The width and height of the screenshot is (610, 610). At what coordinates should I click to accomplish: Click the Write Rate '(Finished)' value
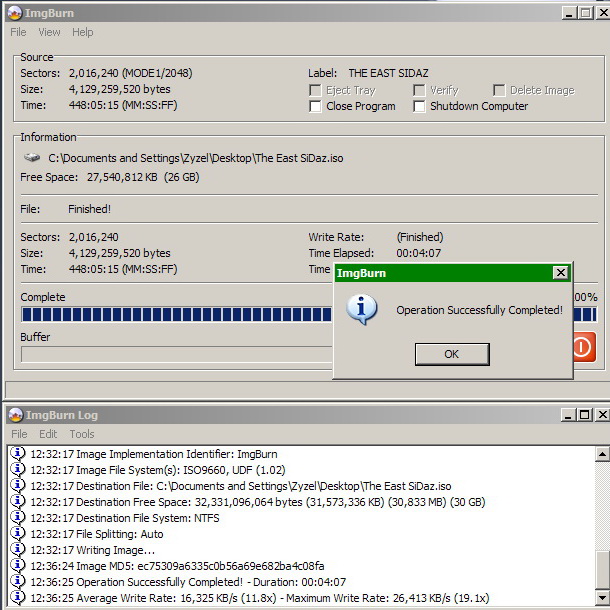(420, 237)
